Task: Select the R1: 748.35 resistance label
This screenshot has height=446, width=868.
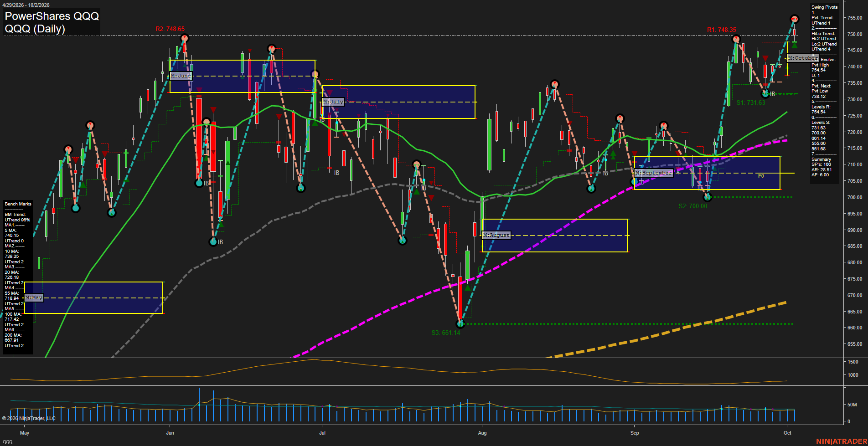Action: tap(722, 30)
